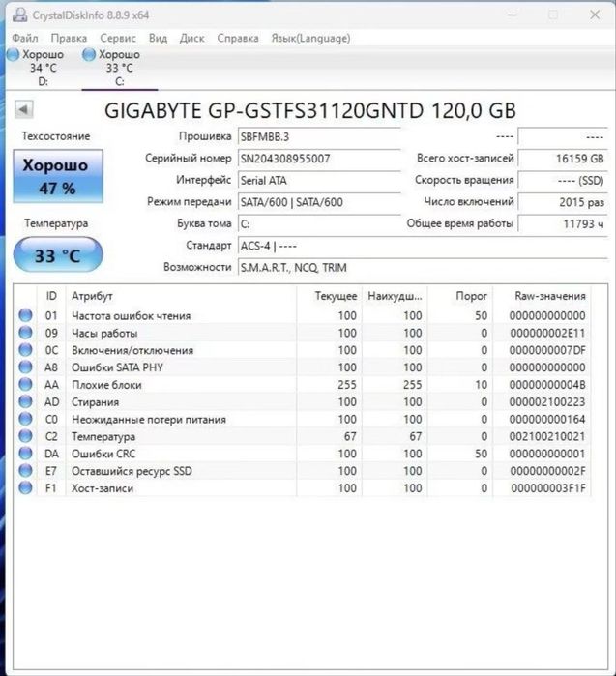Click the Буква тома field C:
The width and height of the screenshot is (616, 676).
coord(319,223)
